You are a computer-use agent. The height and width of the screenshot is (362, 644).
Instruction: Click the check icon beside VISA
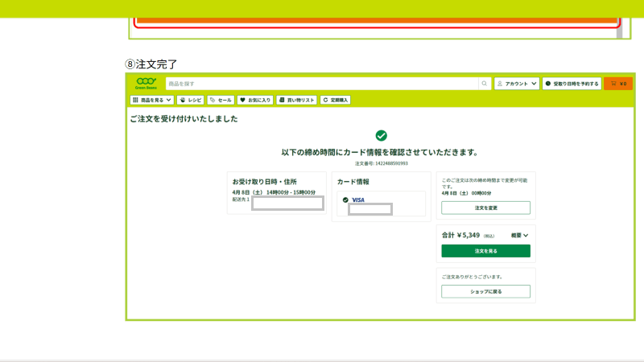coord(345,200)
